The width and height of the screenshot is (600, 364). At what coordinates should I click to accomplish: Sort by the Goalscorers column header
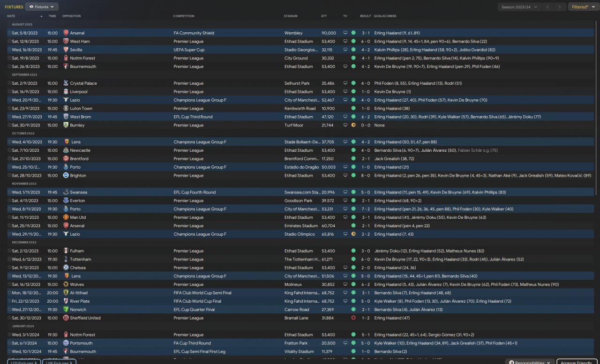coord(385,16)
